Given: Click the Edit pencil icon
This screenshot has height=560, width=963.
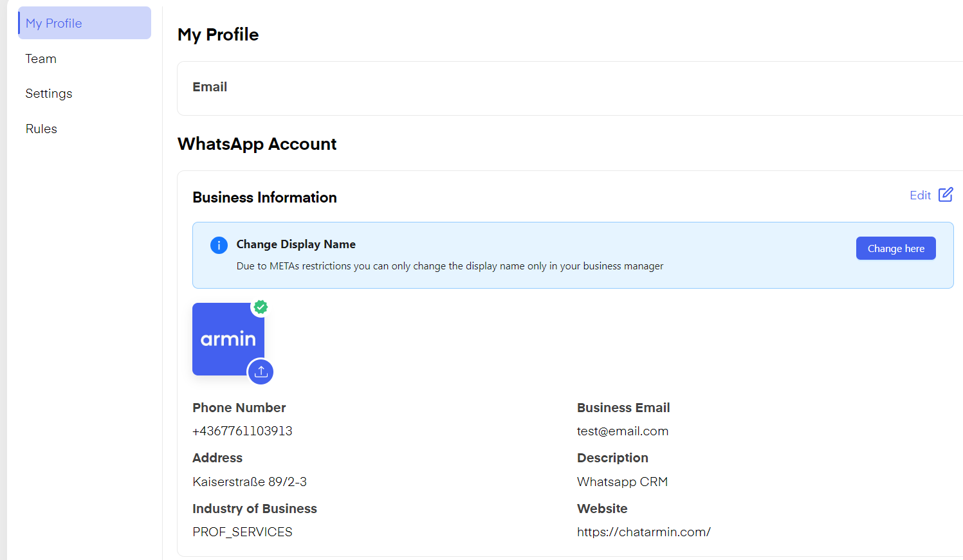Looking at the screenshot, I should (x=945, y=195).
